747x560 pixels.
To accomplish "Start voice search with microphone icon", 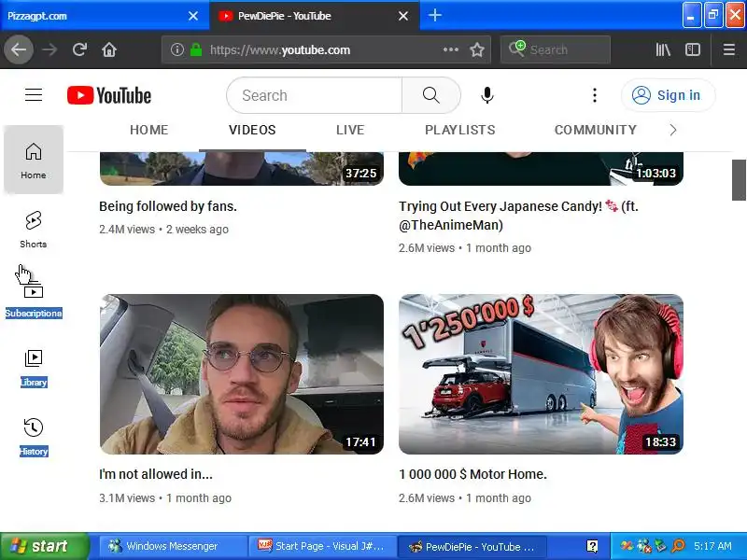I will (486, 95).
